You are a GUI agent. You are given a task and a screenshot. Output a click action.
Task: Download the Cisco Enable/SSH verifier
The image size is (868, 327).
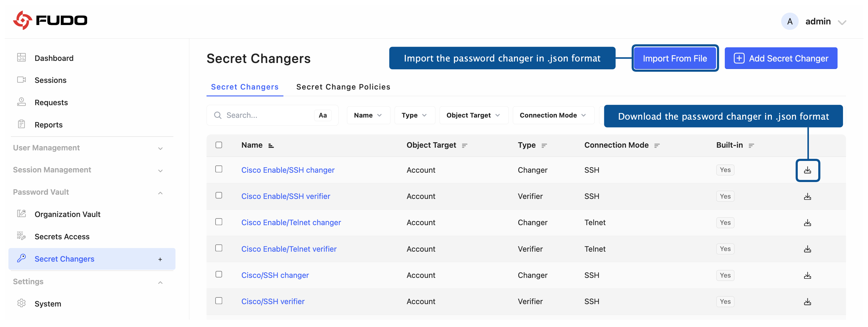click(x=807, y=196)
